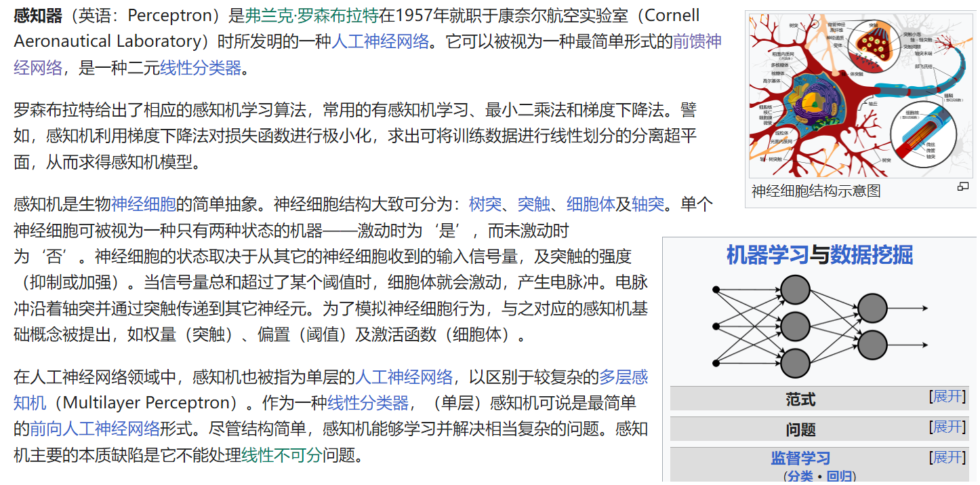Expand the 监督学习 section

[x=947, y=458]
